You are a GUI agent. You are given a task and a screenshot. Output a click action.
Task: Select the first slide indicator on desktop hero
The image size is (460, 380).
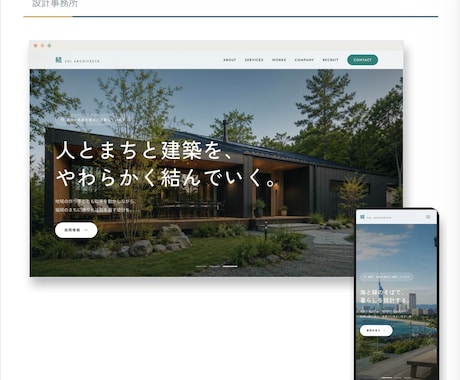pos(201,266)
